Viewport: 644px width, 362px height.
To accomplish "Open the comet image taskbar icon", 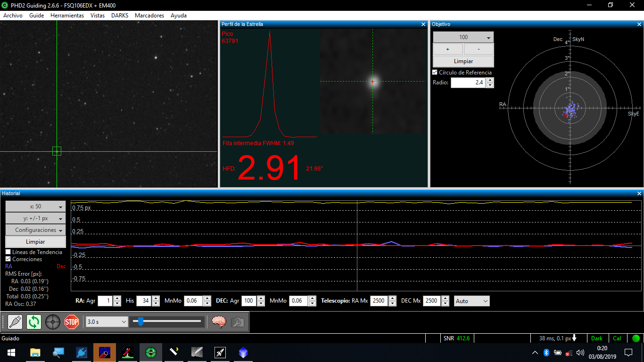I will click(x=197, y=353).
